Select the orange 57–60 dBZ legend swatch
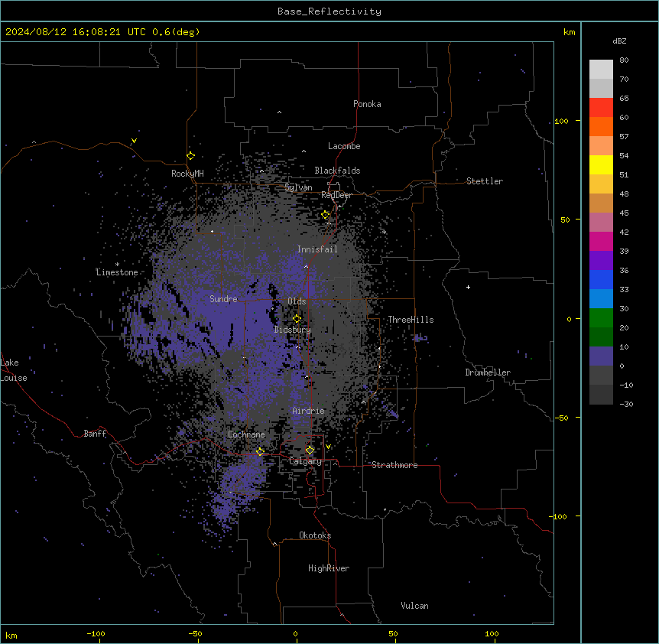Image resolution: width=659 pixels, height=644 pixels. [601, 126]
